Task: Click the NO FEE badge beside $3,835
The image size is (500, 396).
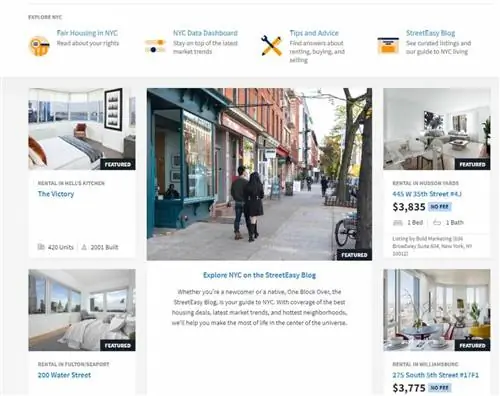Action: point(439,207)
